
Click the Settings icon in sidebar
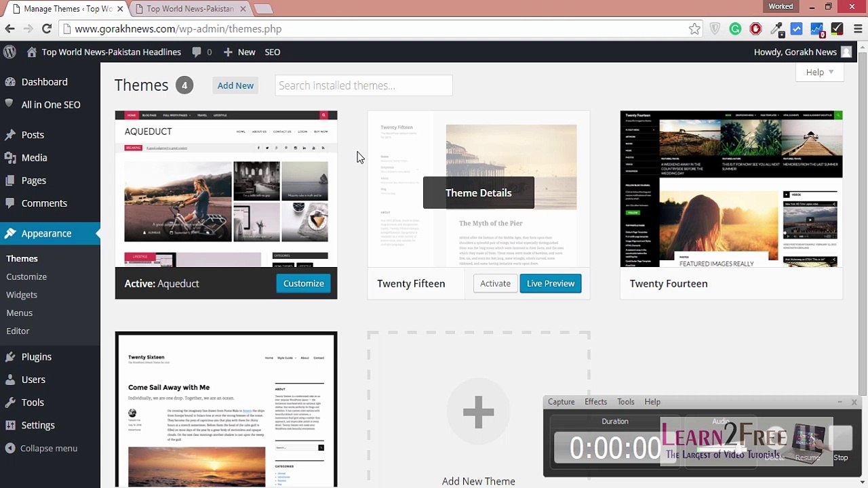(10, 425)
